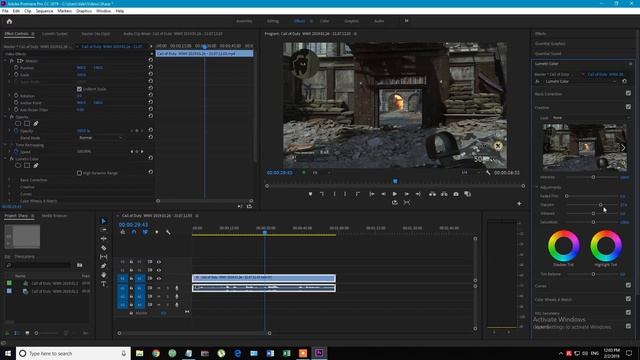
Task: Select the Selection tool in the Tools panel
Action: 104,221
